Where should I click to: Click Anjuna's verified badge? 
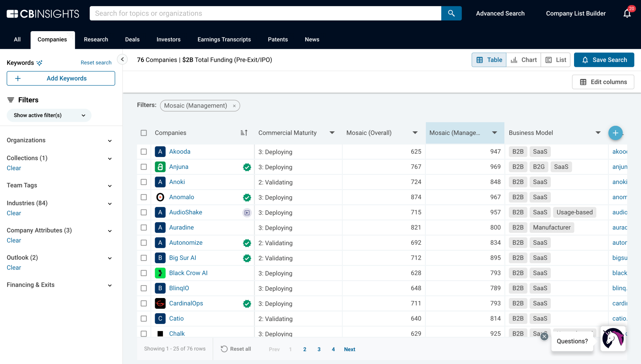247,167
